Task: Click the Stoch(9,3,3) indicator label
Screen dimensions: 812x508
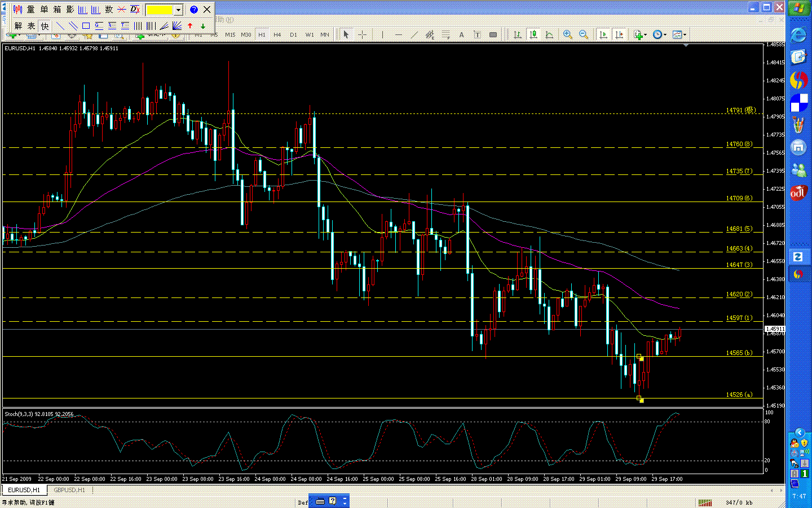Action: tap(39, 414)
